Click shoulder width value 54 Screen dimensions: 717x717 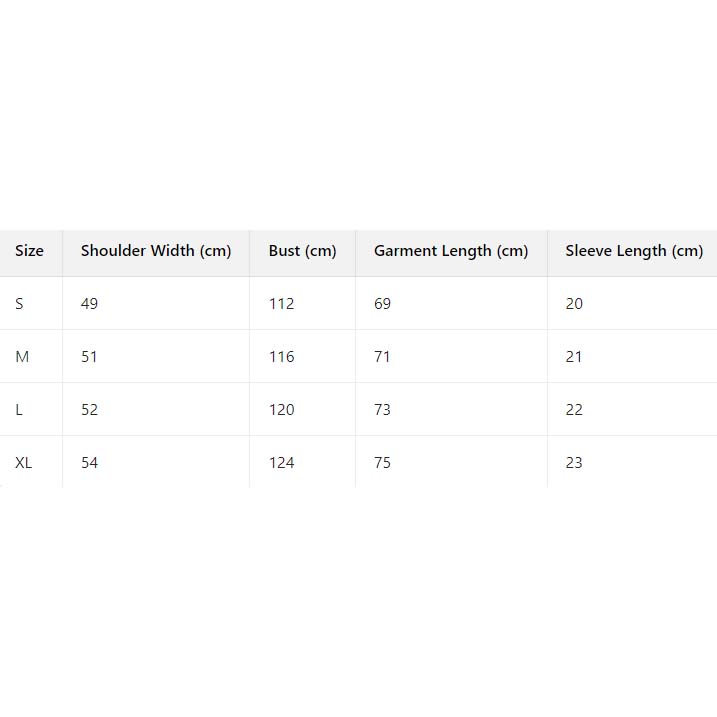pos(90,463)
